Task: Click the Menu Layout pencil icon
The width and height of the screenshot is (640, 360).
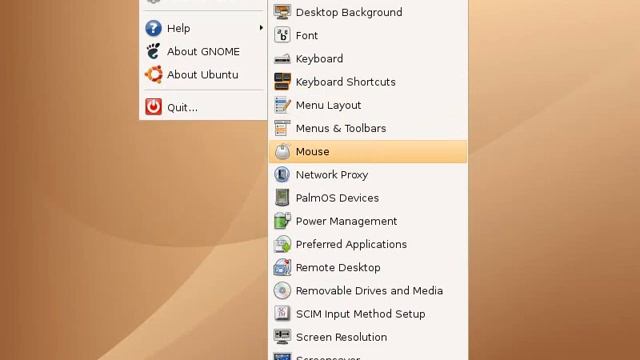Action: 282,105
